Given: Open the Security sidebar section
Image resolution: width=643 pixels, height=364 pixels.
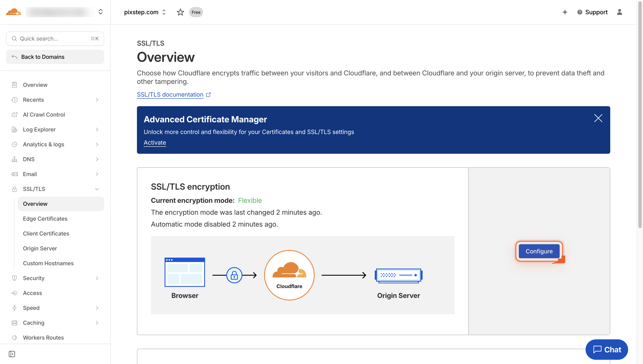Looking at the screenshot, I should point(34,278).
